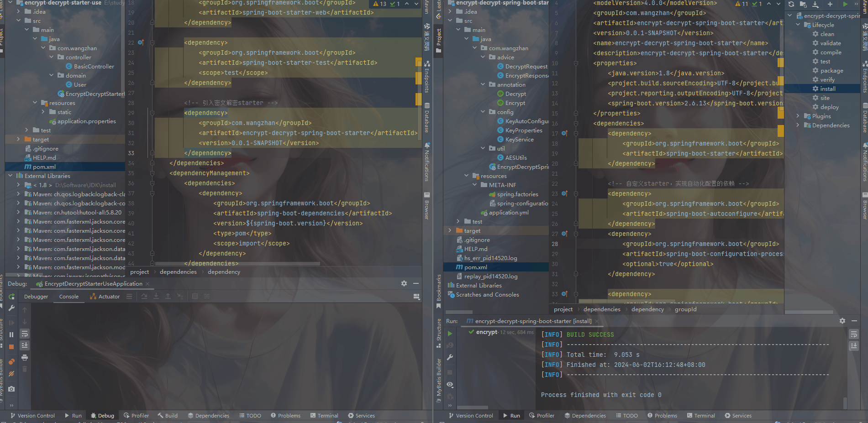Toggle the Notifications tool window in starter-use window
Screen dimensions: 868x423
click(427, 162)
